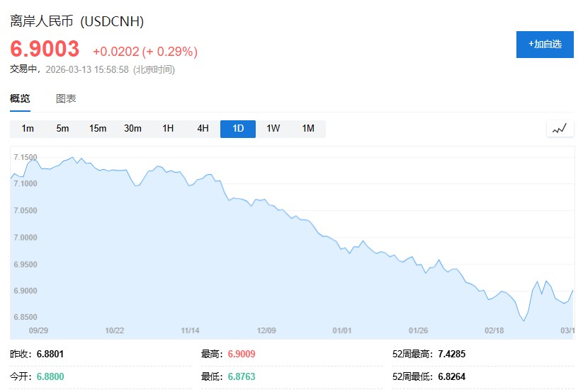
Task: Choose the 15m interval
Action: (x=98, y=129)
